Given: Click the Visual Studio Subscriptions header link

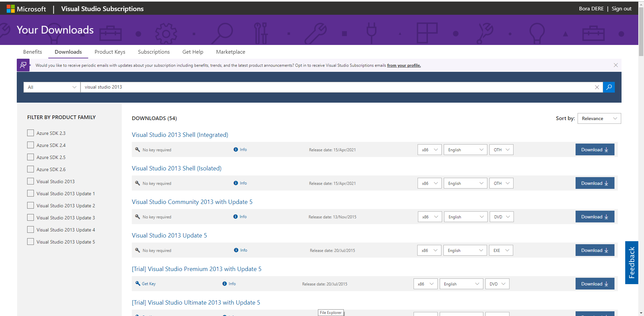Looking at the screenshot, I should (x=102, y=9).
